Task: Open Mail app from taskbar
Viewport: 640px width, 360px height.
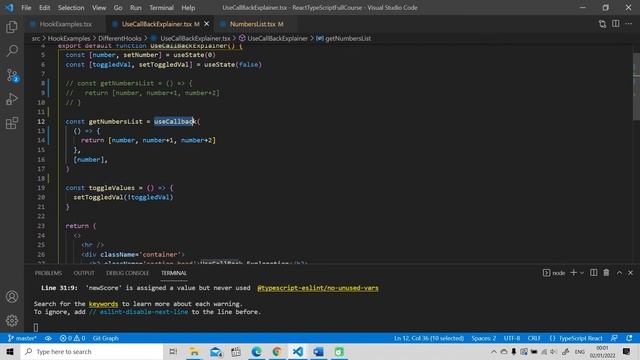Action: 216,351
